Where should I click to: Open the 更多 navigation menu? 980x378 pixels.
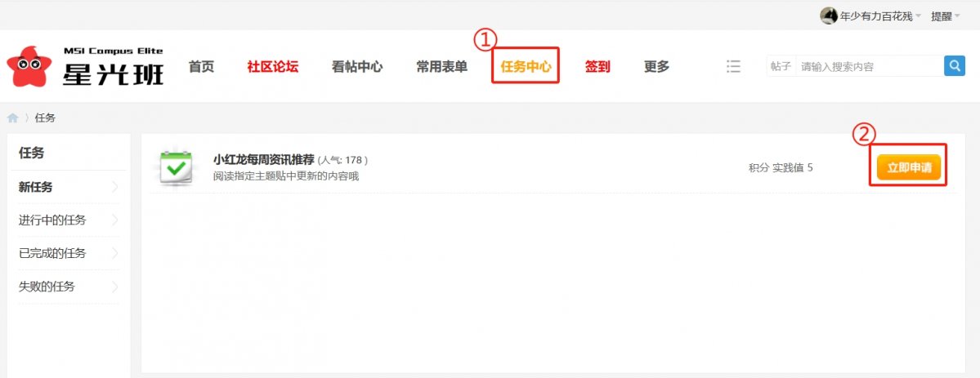pos(656,66)
